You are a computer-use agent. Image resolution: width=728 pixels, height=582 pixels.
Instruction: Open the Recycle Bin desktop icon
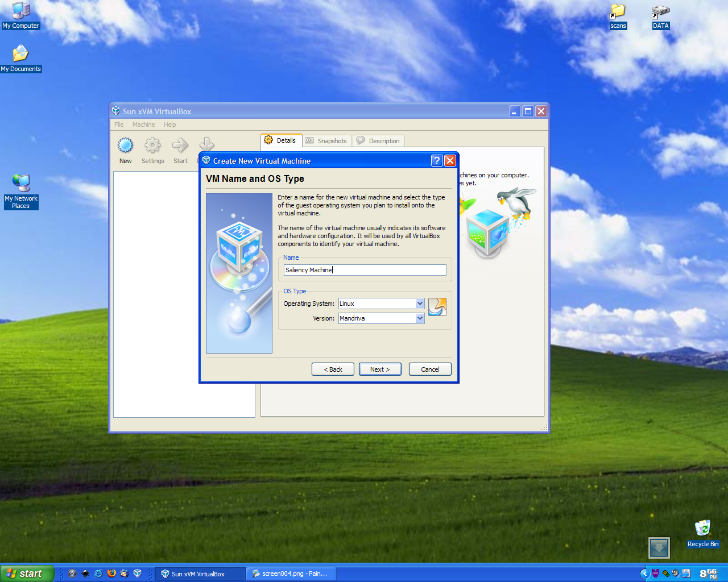coord(702,529)
